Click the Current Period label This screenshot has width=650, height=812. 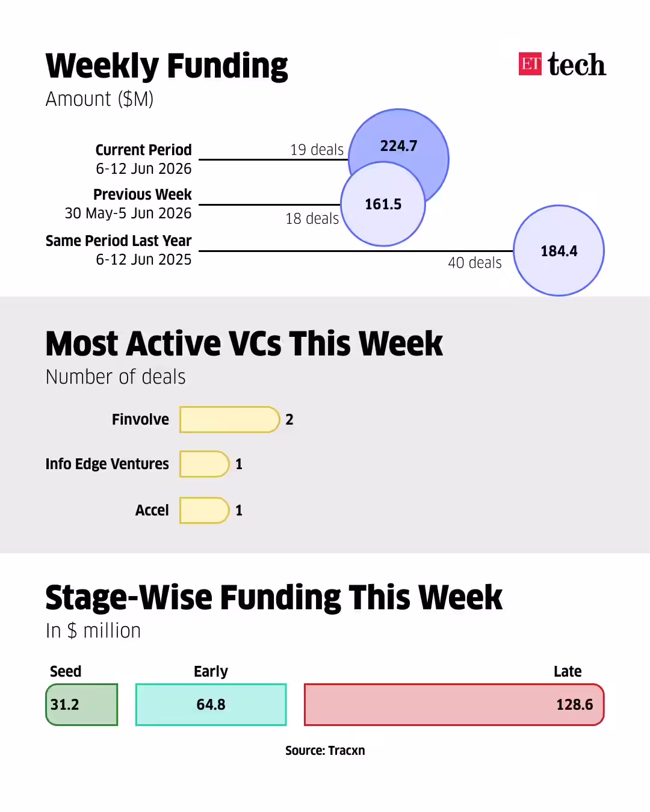pos(144,150)
